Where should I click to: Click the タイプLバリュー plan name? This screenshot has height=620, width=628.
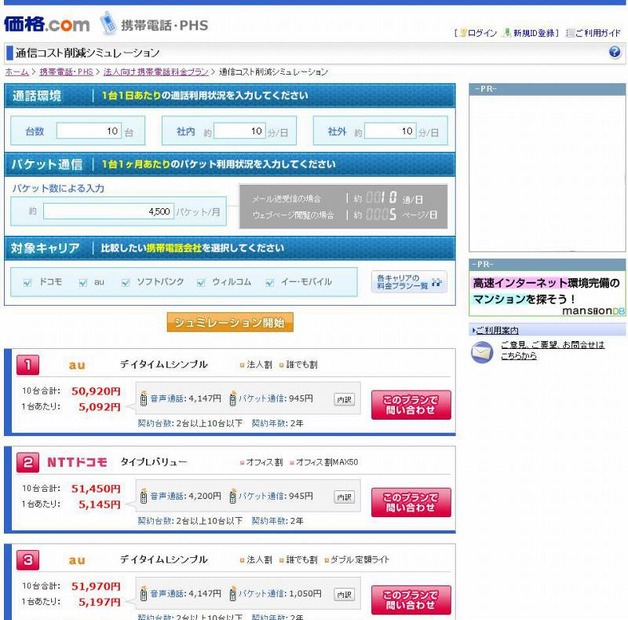(154, 462)
